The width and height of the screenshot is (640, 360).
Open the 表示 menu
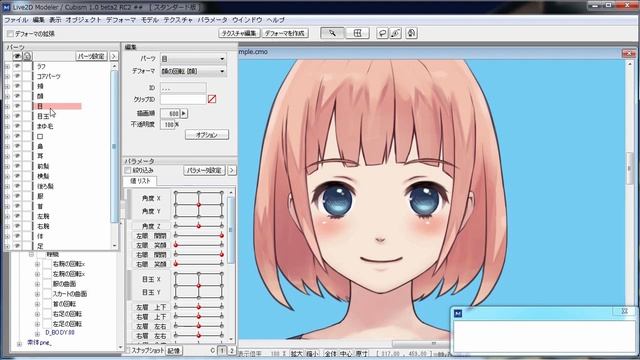[55, 20]
